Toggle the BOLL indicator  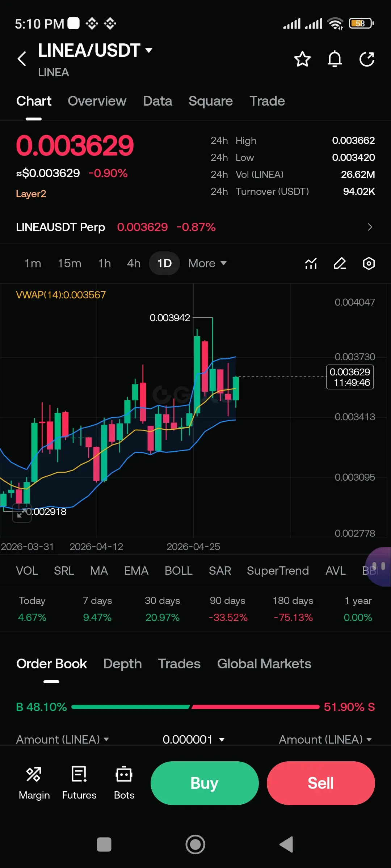178,571
